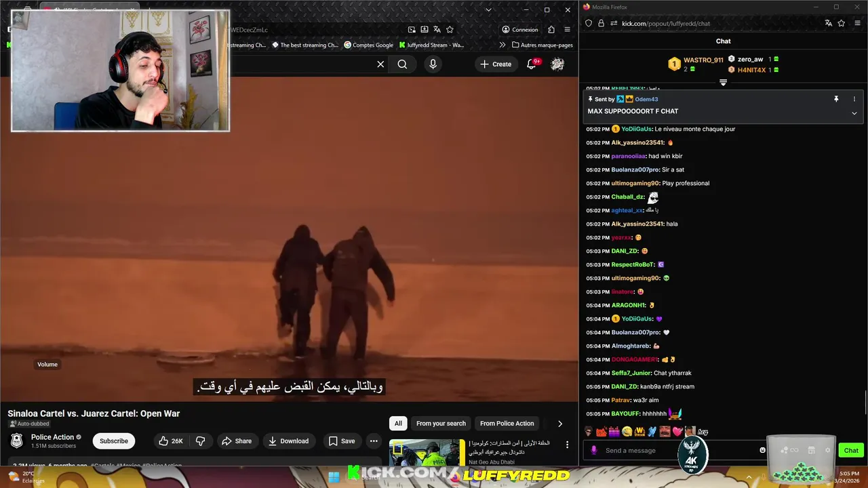This screenshot has width=868, height=488.
Task: Open the Windows Start button
Action: pos(334,476)
